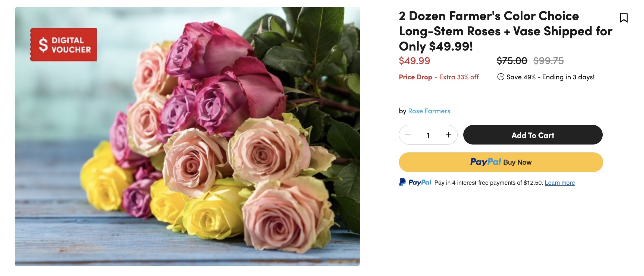The height and width of the screenshot is (276, 644).
Task: Select the $49.99 sale price
Action: click(414, 61)
